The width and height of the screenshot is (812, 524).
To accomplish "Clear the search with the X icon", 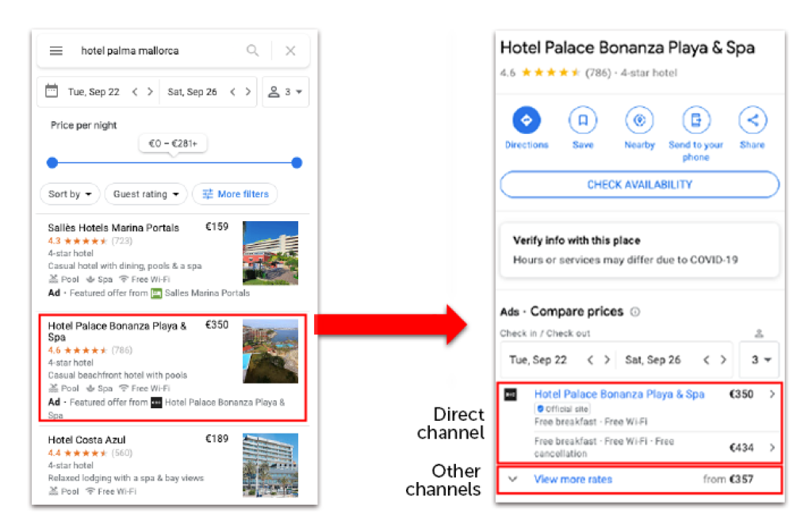I will (x=290, y=51).
